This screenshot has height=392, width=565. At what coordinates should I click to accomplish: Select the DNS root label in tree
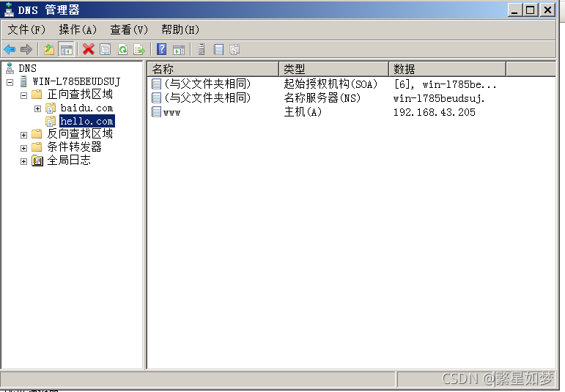(x=27, y=68)
